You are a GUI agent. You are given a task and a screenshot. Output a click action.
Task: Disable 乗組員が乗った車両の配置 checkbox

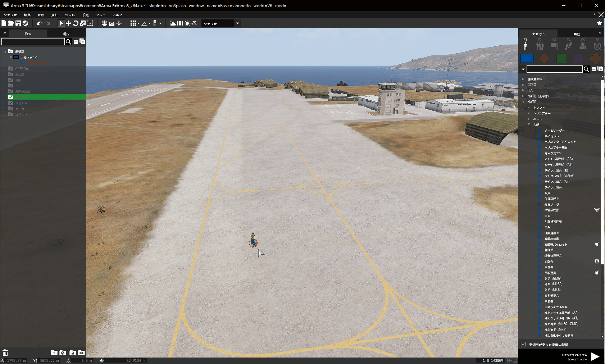coord(523,344)
